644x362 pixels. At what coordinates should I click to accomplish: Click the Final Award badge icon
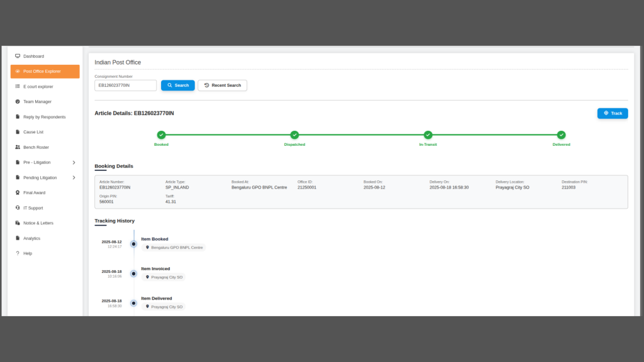(18, 193)
